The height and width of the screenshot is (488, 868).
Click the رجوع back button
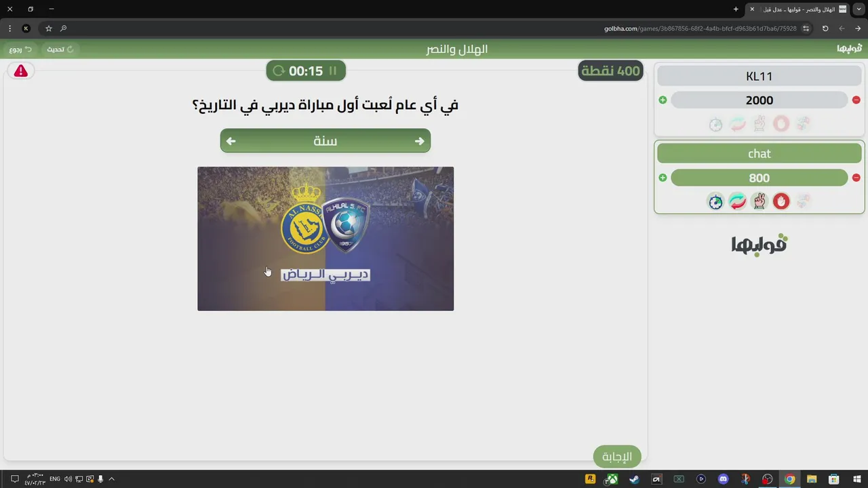[20, 49]
